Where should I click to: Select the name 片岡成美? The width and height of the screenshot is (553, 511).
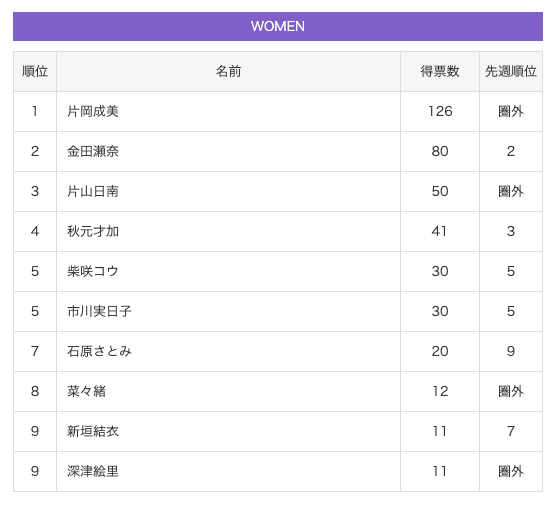click(93, 111)
